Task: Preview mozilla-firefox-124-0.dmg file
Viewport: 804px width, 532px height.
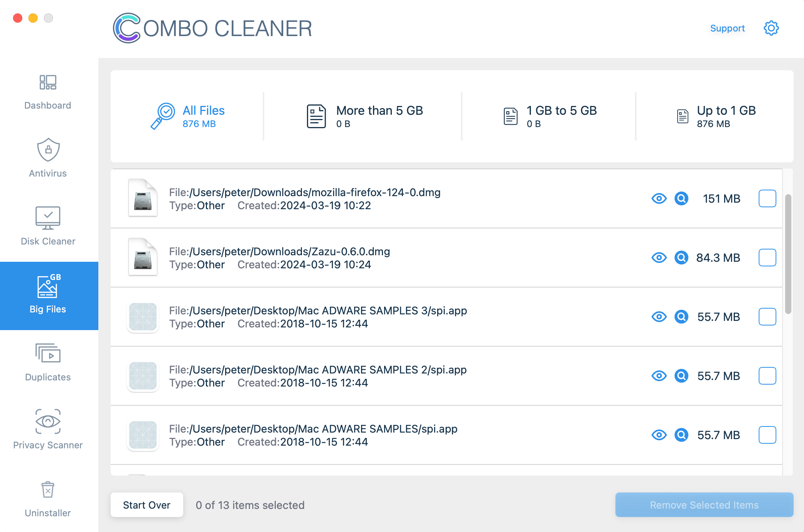Action: [658, 198]
